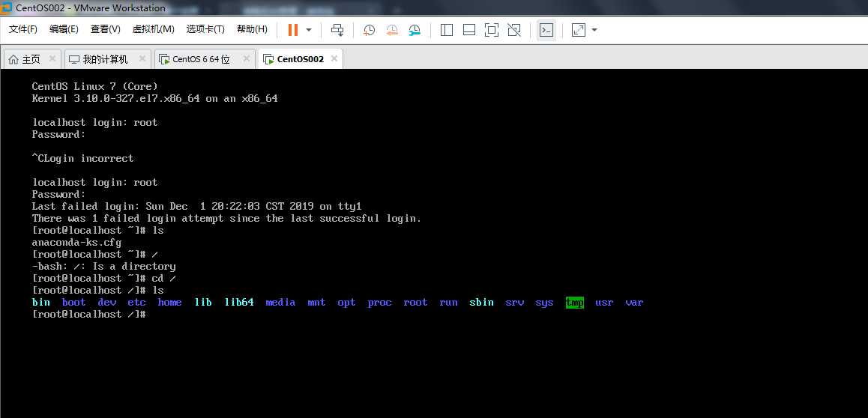Screen dimensions: 868x418
Task: Take a snapshot of the virtual machine
Action: 369,30
